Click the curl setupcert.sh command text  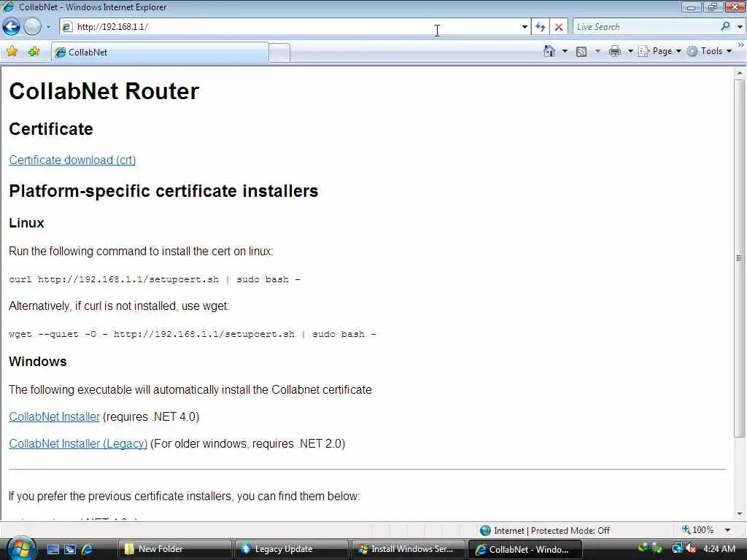coord(155,279)
